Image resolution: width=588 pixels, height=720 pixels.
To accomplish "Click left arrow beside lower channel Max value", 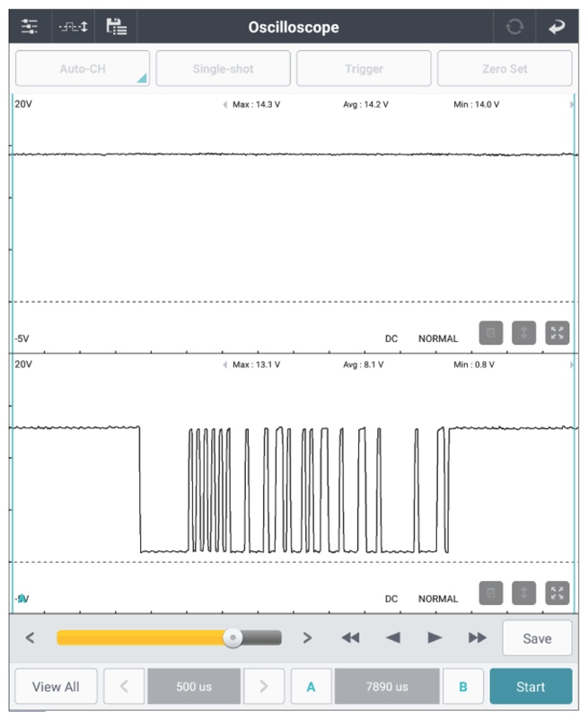I will point(225,365).
